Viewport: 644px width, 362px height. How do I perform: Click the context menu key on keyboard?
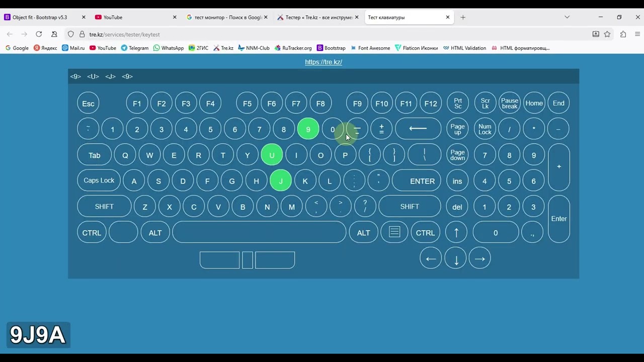[394, 232]
